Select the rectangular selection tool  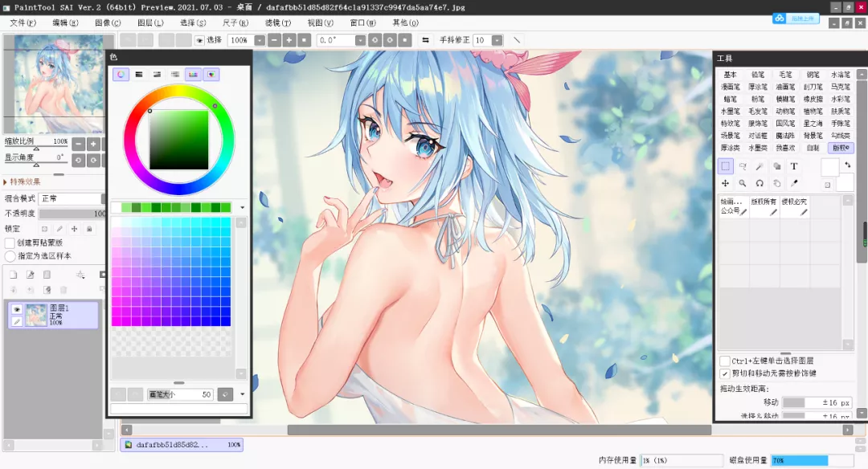(725, 166)
